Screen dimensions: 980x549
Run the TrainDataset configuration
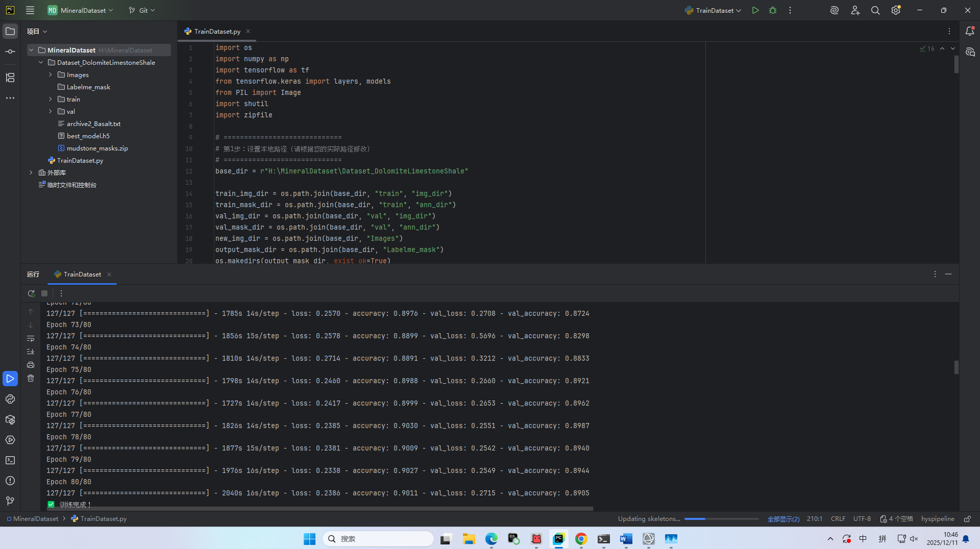pos(755,10)
